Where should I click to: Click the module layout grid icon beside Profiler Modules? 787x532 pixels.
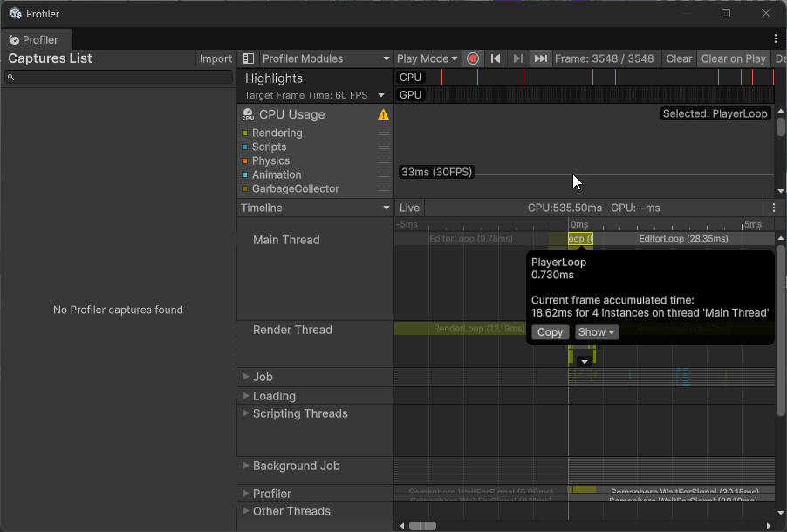(248, 58)
